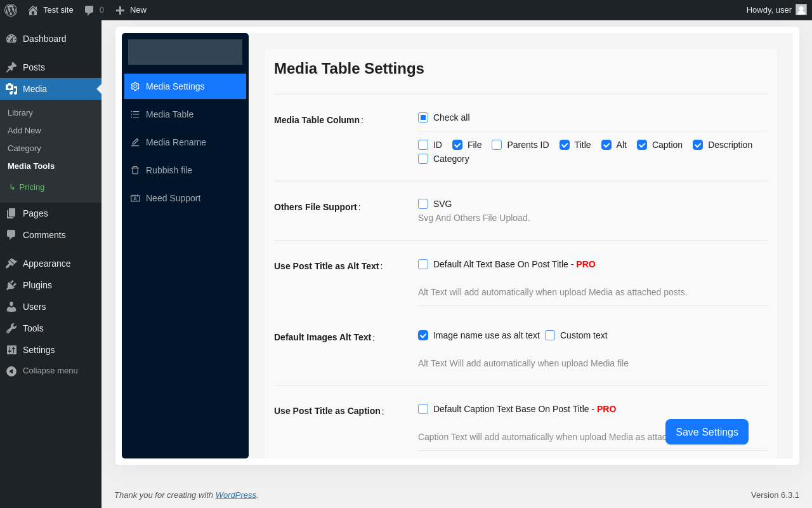Click the Media Rename pencil icon
Image resolution: width=812 pixels, height=508 pixels.
[x=135, y=142]
